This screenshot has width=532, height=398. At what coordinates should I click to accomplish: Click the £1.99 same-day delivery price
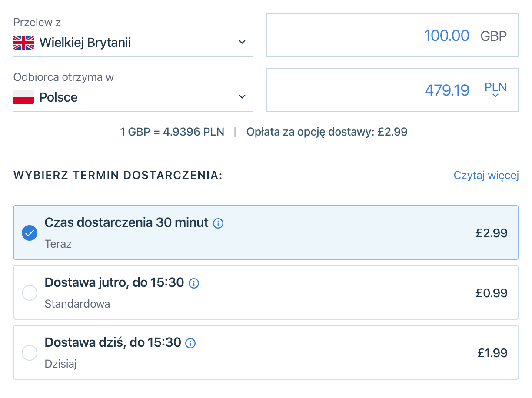(x=492, y=353)
